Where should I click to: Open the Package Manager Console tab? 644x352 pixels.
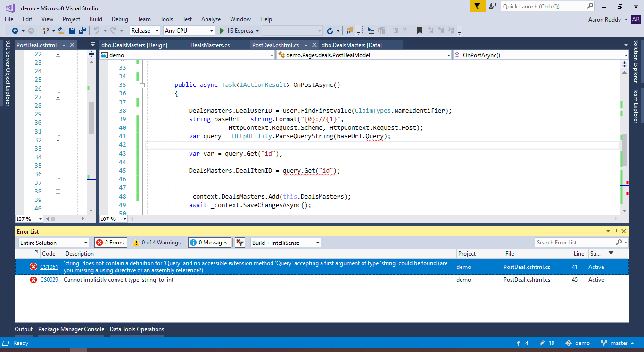[x=71, y=329]
